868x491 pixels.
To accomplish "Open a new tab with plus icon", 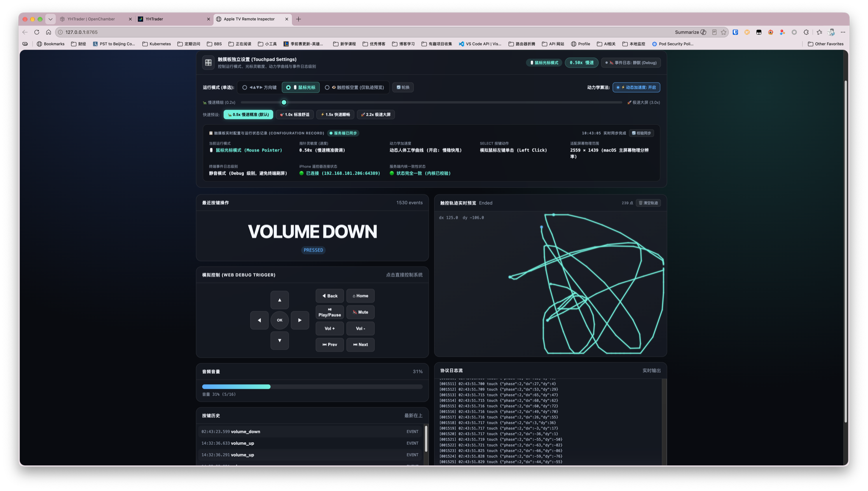I will click(x=298, y=19).
